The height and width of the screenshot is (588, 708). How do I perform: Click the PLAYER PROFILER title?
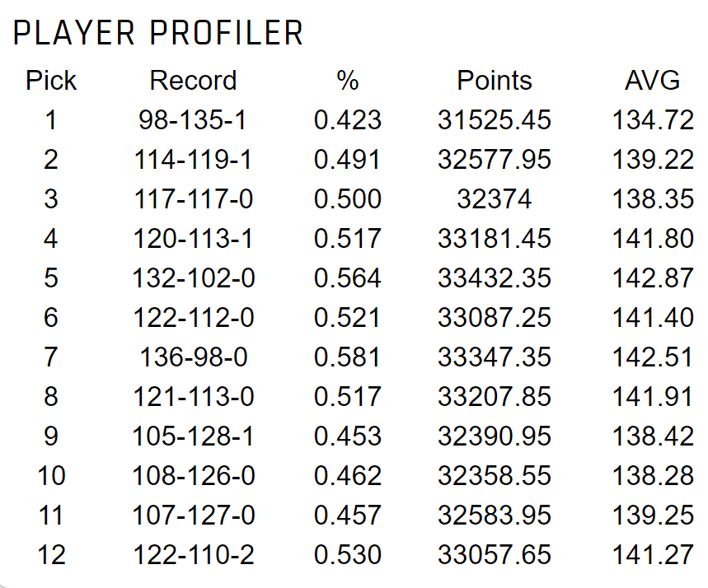pos(157,33)
